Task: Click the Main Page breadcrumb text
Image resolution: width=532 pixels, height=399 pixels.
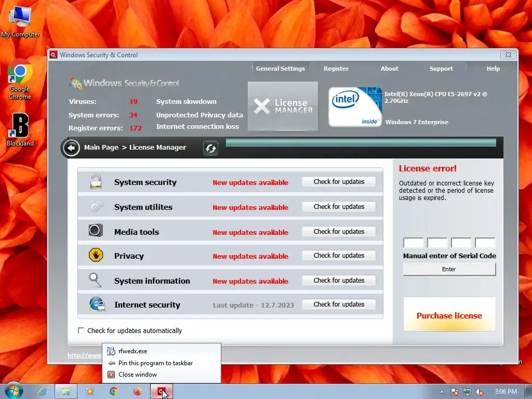Action: 101,147
